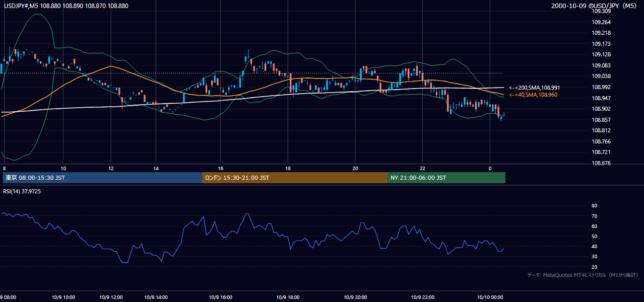Screen dimensions: 644x302
Task: Click price axis value 108.721
Action: click(601, 152)
